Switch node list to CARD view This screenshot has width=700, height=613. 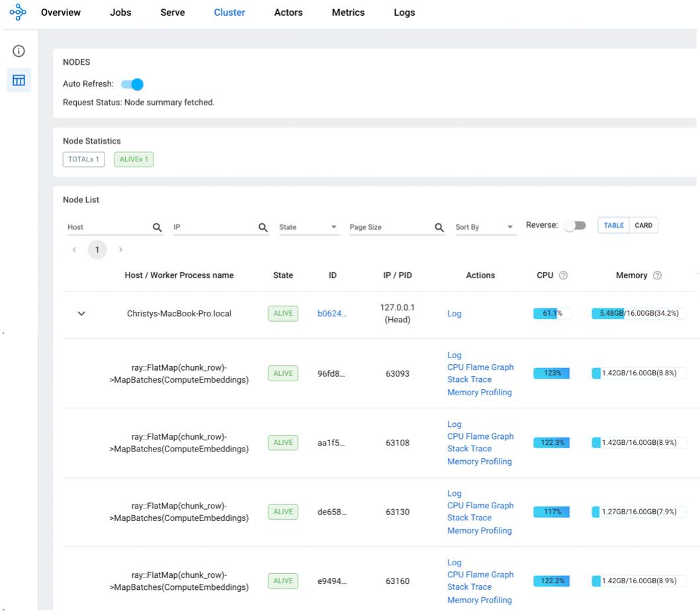[x=643, y=225]
